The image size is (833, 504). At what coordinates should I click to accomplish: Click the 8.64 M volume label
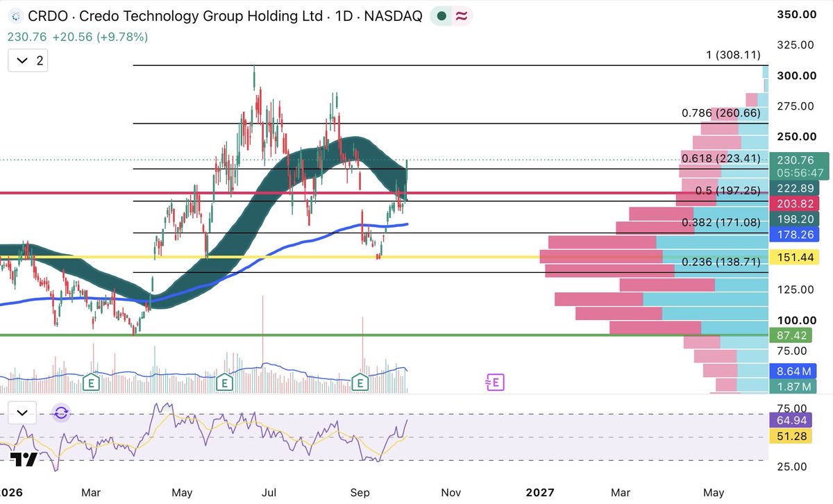(x=795, y=371)
